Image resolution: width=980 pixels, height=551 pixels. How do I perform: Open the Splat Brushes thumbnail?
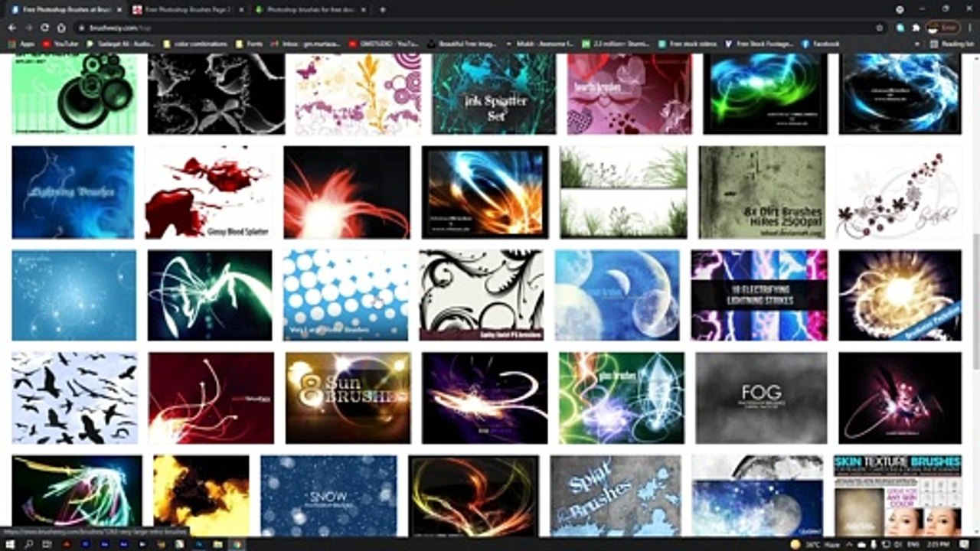point(616,496)
